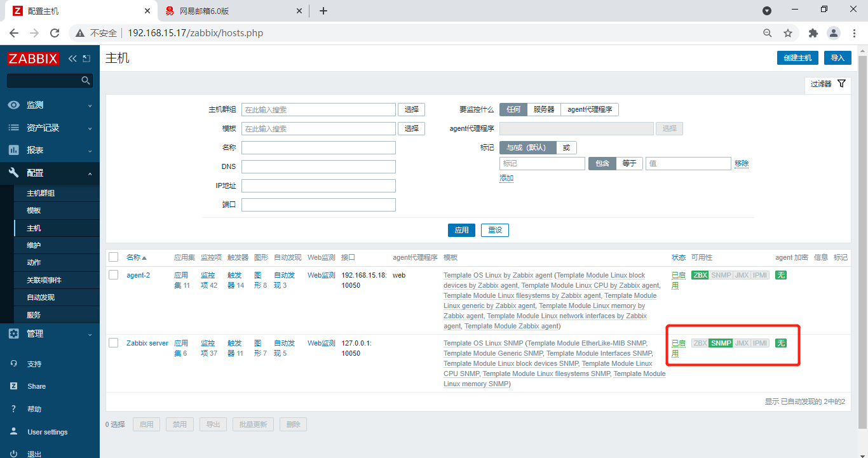Reload the page with refresh icon

point(55,33)
